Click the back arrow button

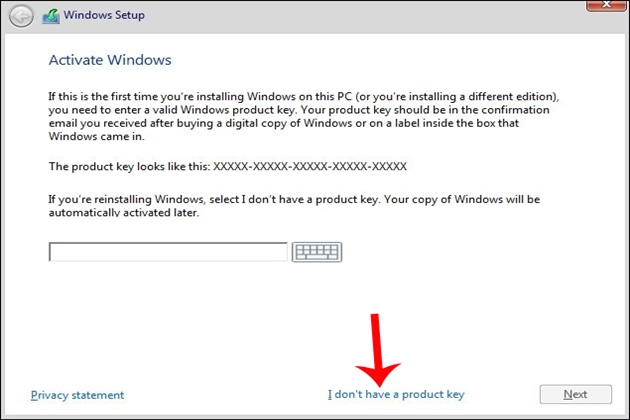(x=21, y=16)
